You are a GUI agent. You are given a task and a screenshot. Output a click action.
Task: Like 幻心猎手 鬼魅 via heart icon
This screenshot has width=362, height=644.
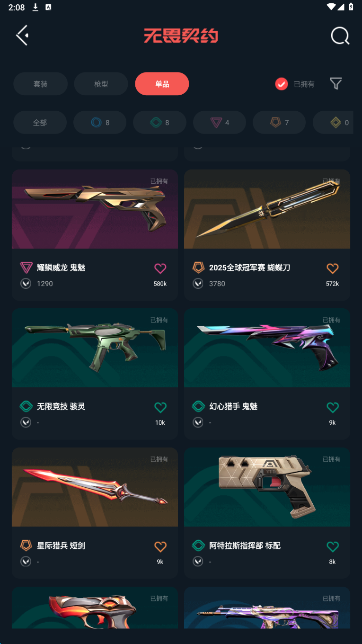[333, 407]
